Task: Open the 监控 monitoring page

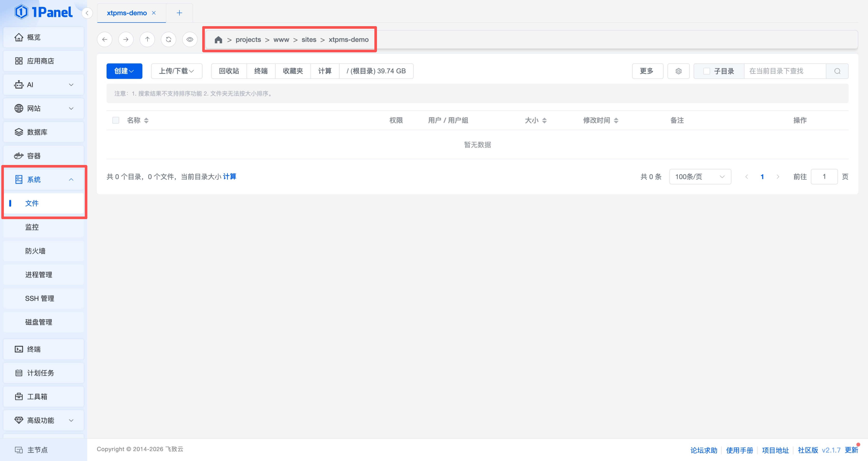Action: 44,227
